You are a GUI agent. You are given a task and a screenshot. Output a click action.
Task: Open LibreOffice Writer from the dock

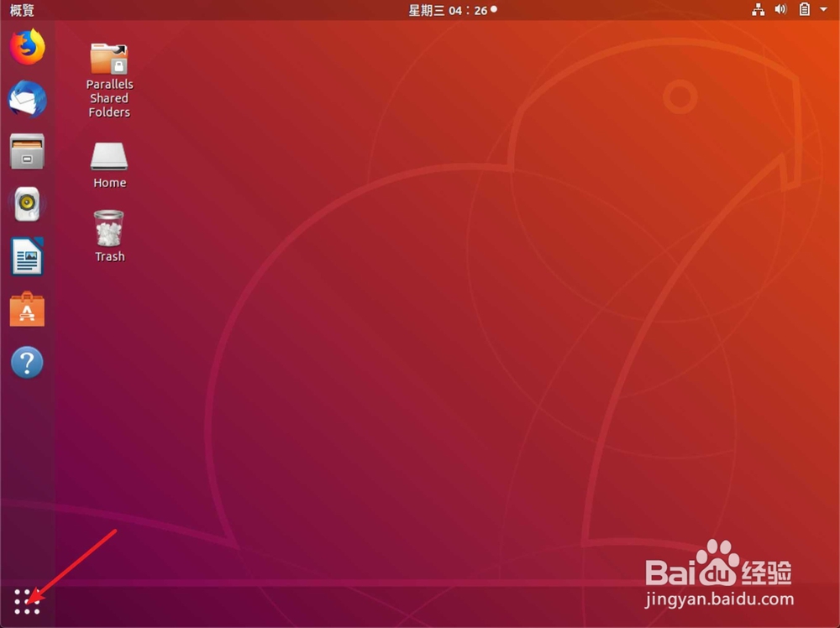point(26,257)
